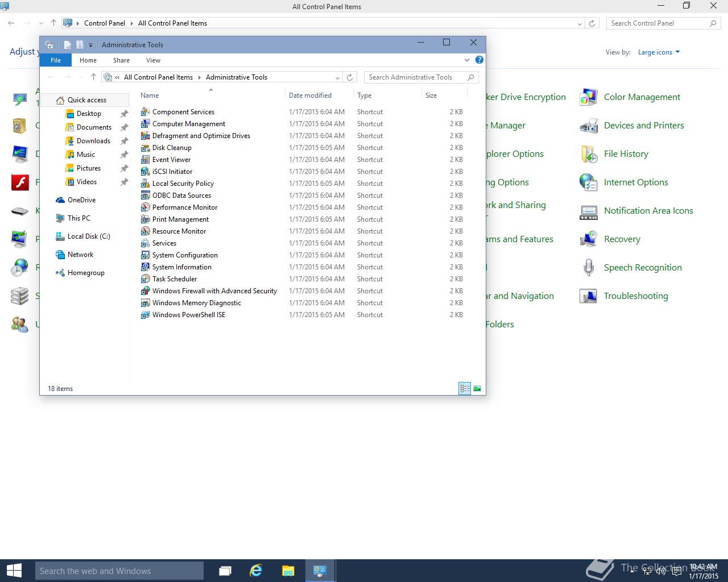The width and height of the screenshot is (728, 582).
Task: Open File History icon in Control Panel
Action: click(588, 154)
